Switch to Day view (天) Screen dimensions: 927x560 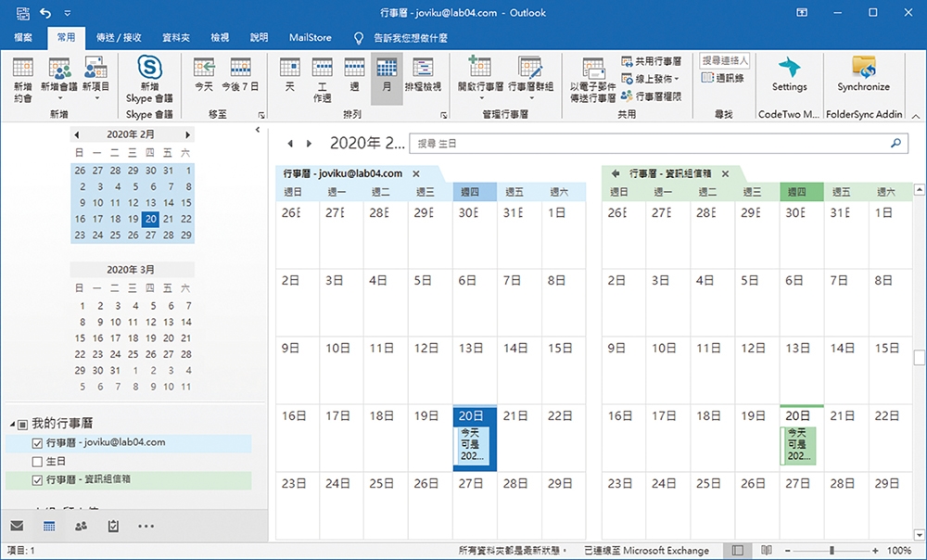289,75
